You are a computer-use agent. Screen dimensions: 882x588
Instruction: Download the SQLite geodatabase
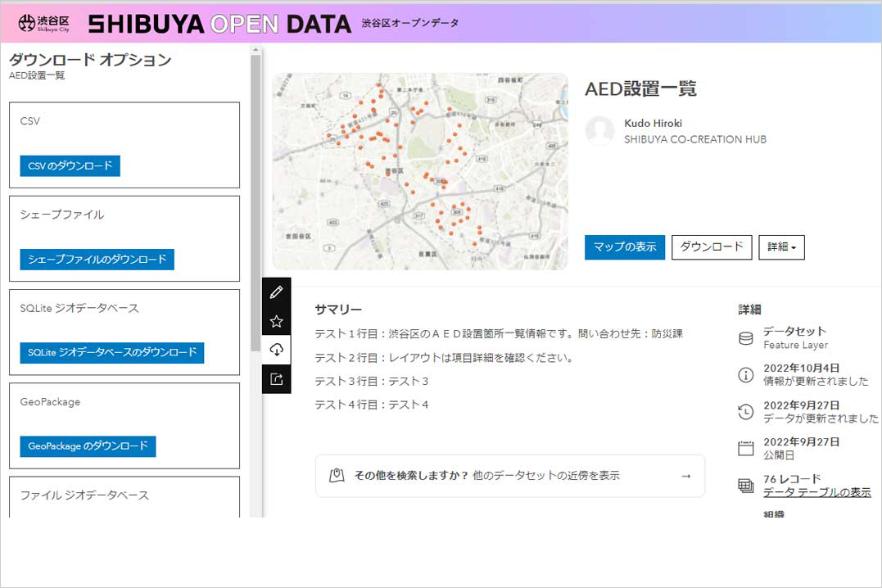(x=112, y=352)
